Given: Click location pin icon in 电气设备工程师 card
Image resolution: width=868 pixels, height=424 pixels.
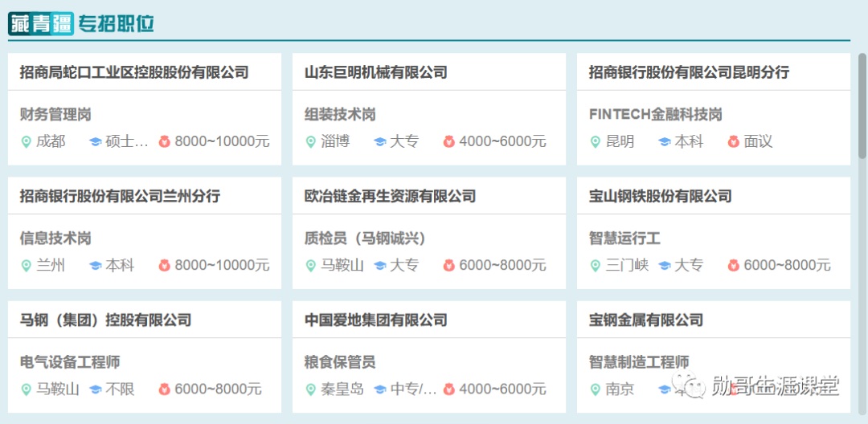Looking at the screenshot, I should point(26,389).
